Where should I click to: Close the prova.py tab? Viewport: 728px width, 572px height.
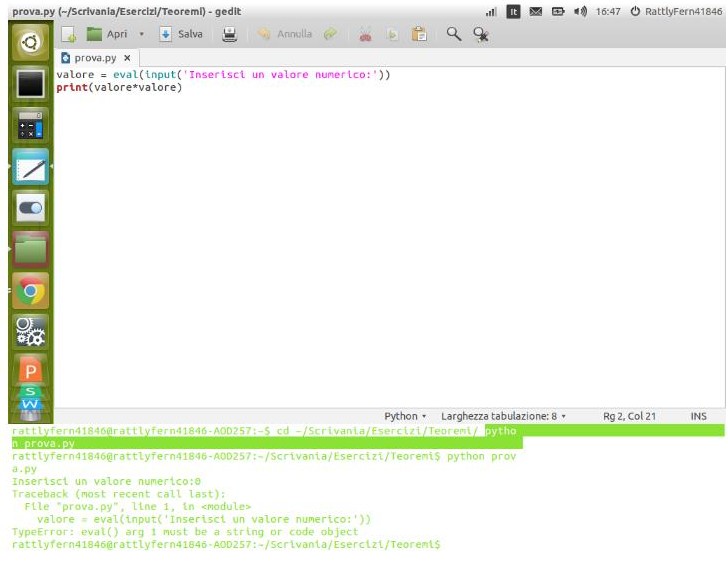pos(127,58)
